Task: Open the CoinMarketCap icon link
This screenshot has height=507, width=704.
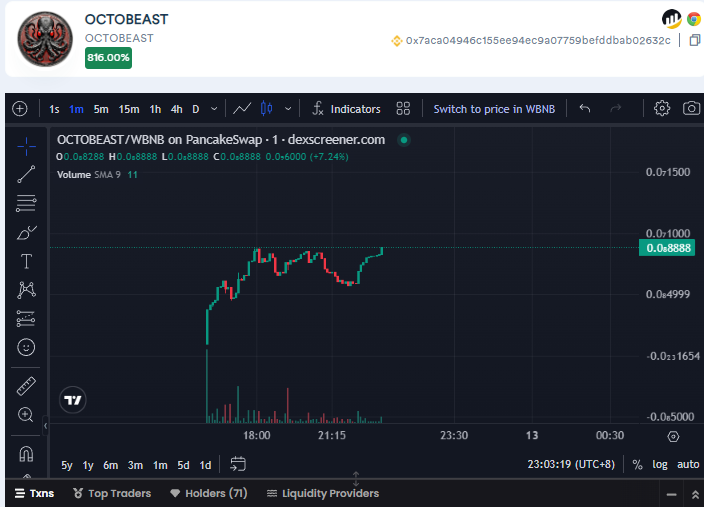Action: click(672, 19)
